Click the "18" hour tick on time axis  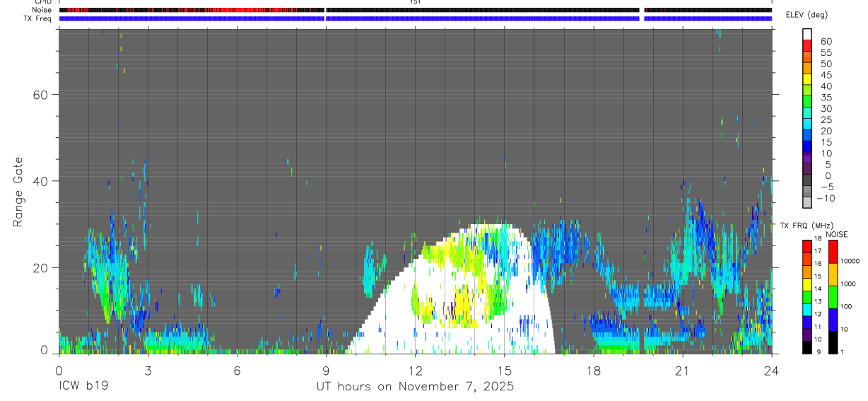tap(594, 370)
